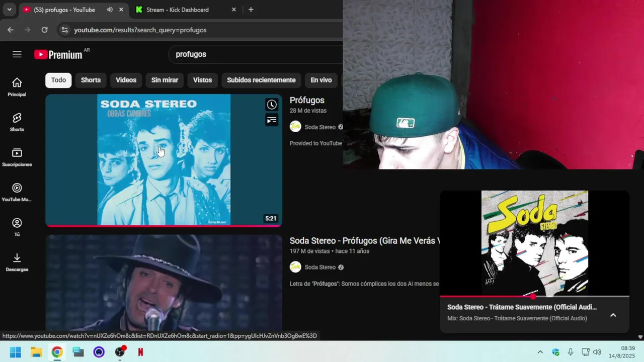Mute the YouTube tab audio icon
The height and width of the screenshot is (362, 644).
tap(110, 10)
